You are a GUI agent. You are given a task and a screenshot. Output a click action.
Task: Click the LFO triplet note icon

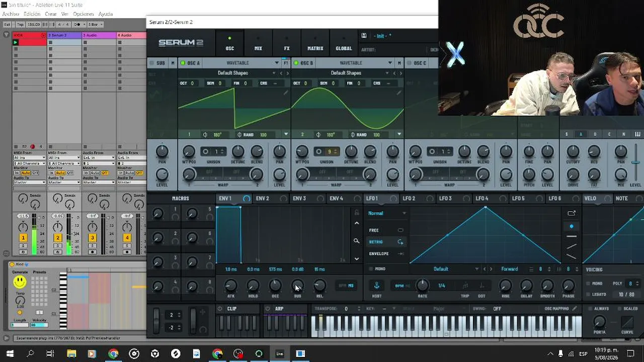tap(465, 286)
